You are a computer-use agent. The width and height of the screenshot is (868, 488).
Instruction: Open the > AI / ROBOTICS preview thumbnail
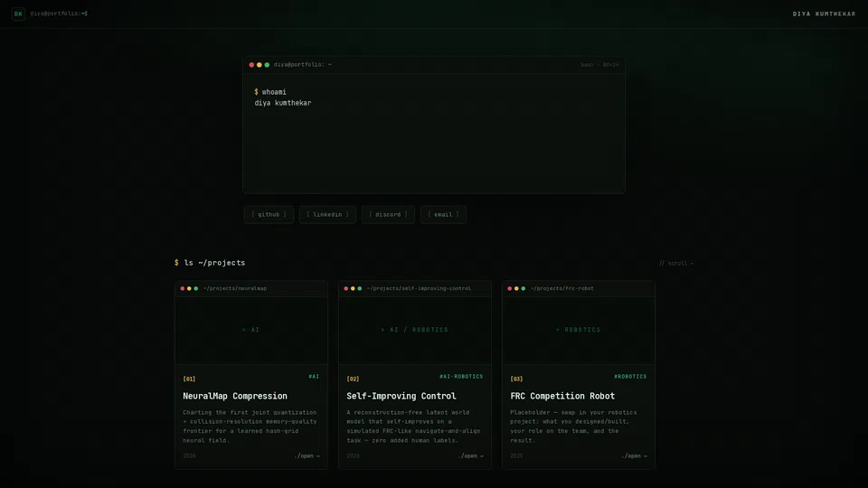pos(415,330)
